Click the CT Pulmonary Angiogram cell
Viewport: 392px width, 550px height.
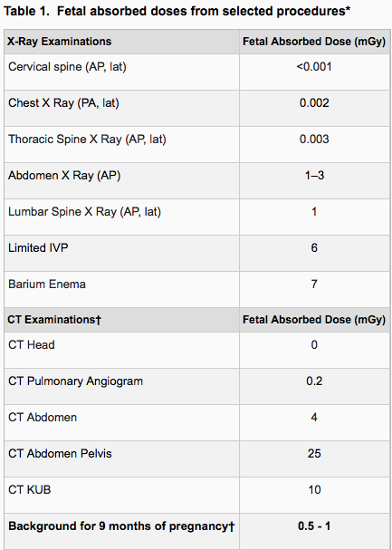[x=122, y=386]
